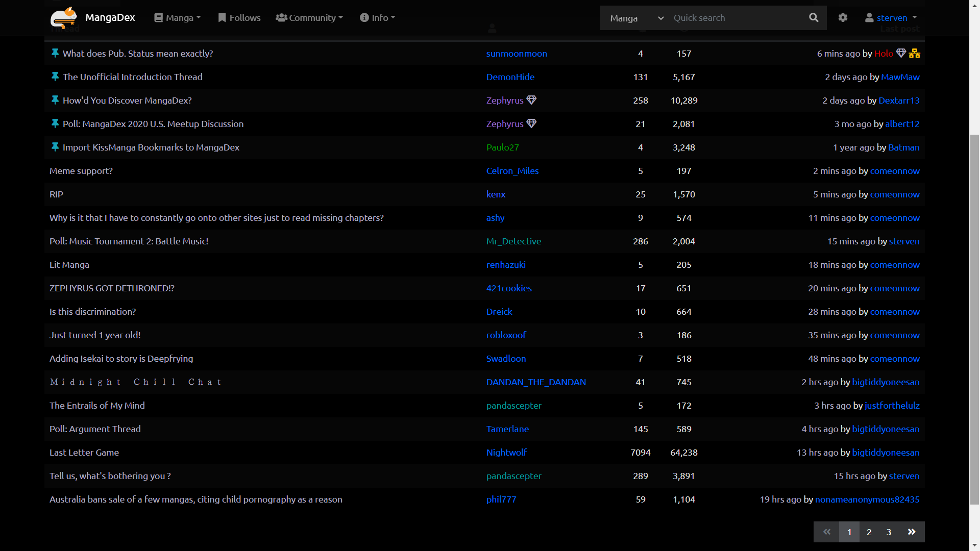This screenshot has width=980, height=551.
Task: Open Tell us, what's bothering you ? thread
Action: click(x=110, y=475)
